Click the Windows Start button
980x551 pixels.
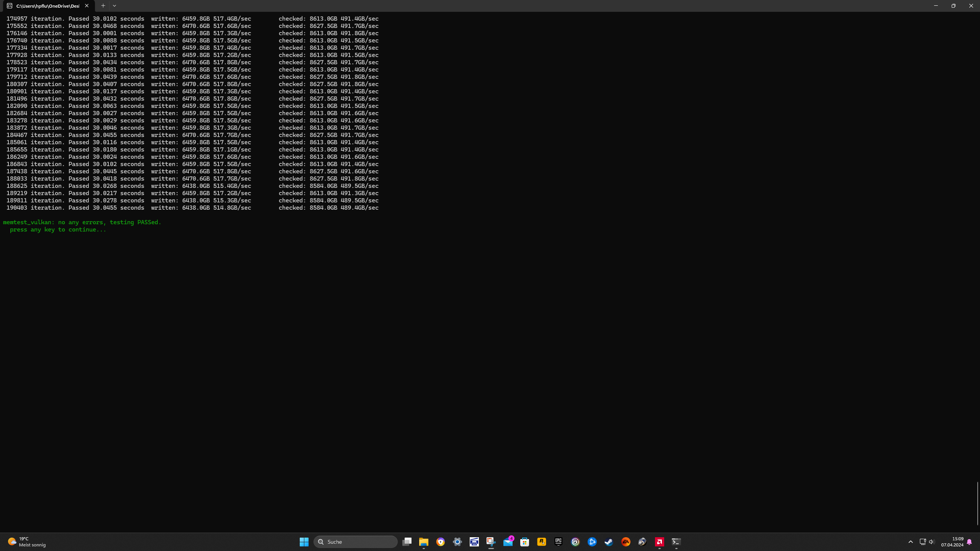pyautogui.click(x=304, y=542)
